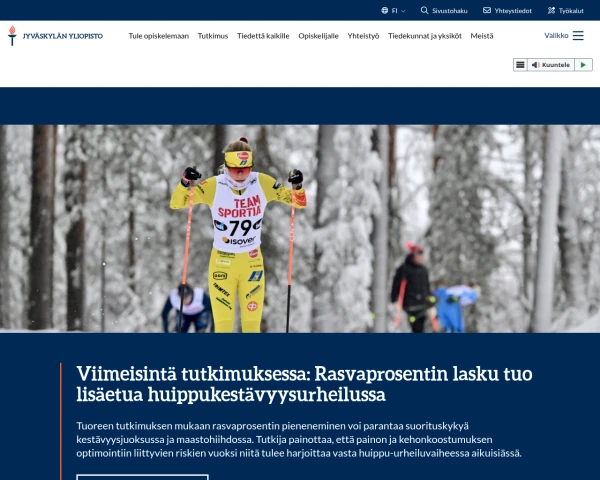This screenshot has width=600, height=480.
Task: Click the Tuoreen tutkimuksen mukaan summary text
Action: click(299, 439)
